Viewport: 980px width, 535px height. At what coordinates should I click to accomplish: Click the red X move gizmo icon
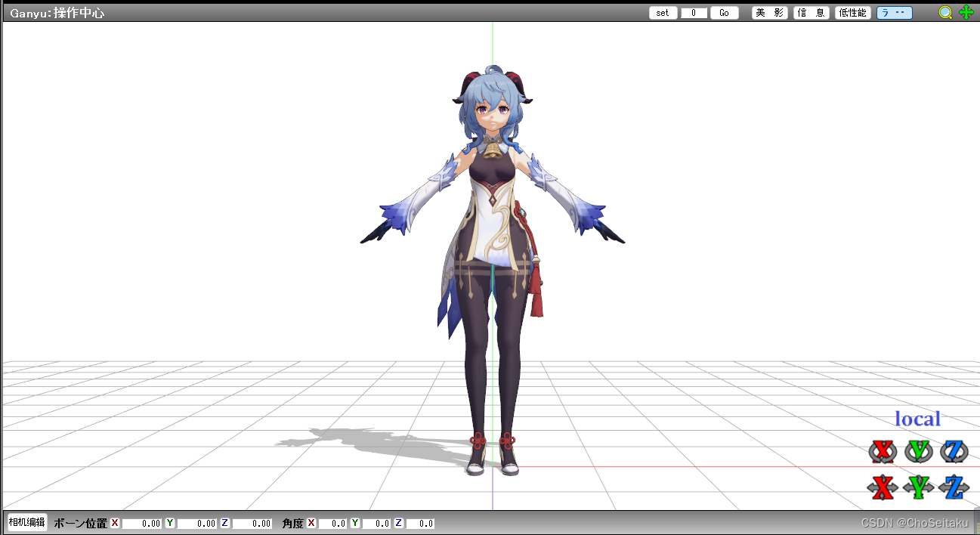882,487
